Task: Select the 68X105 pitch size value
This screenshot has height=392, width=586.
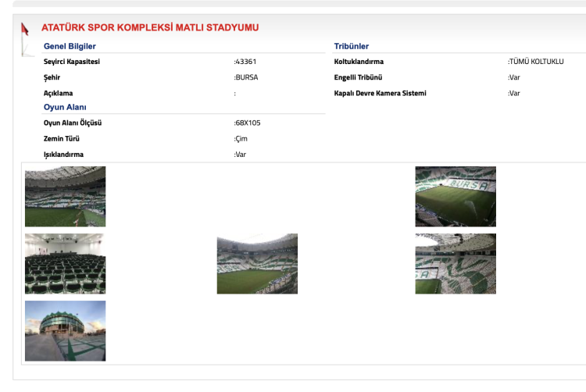Action: point(247,123)
